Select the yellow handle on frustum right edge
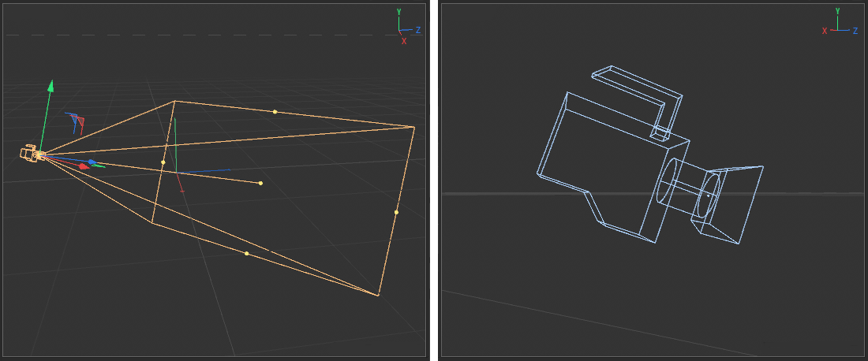868x361 pixels. pyautogui.click(x=396, y=212)
